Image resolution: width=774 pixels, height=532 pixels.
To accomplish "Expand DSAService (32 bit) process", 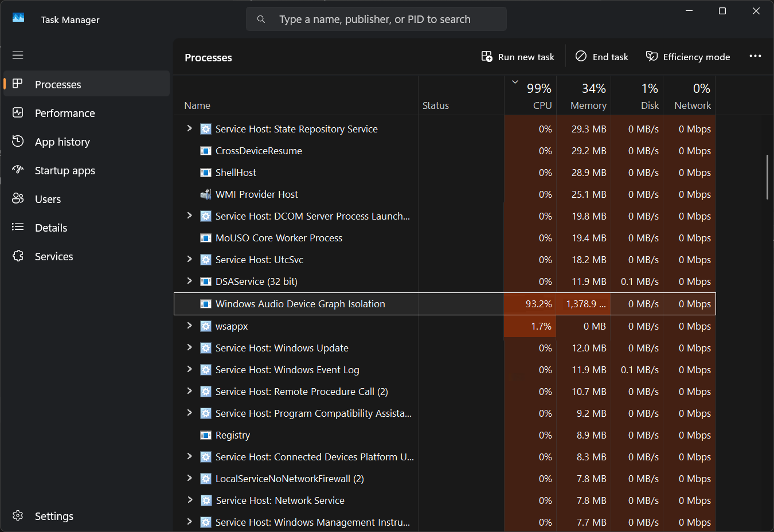I will click(x=189, y=281).
